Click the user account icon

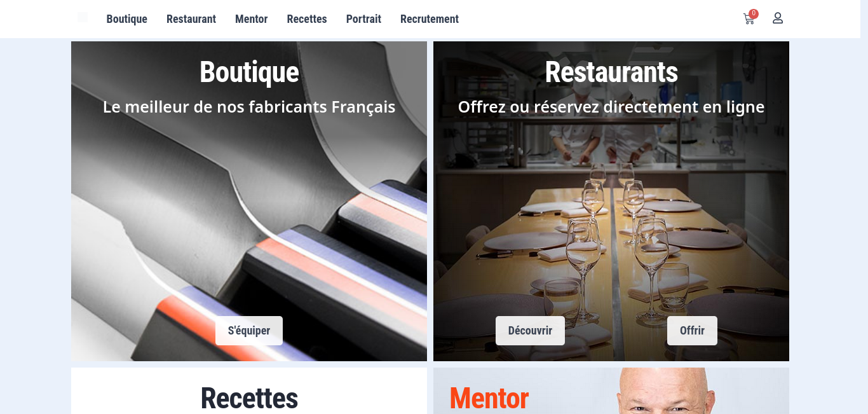pyautogui.click(x=778, y=18)
